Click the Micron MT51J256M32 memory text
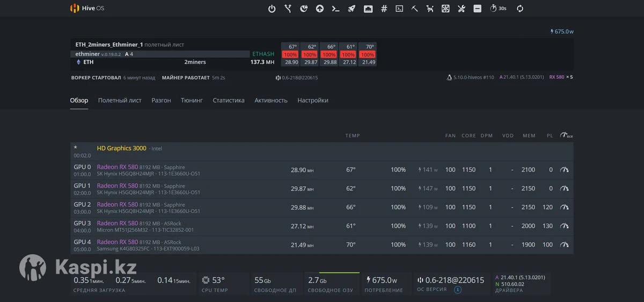This screenshot has height=302, width=644. pos(123,230)
